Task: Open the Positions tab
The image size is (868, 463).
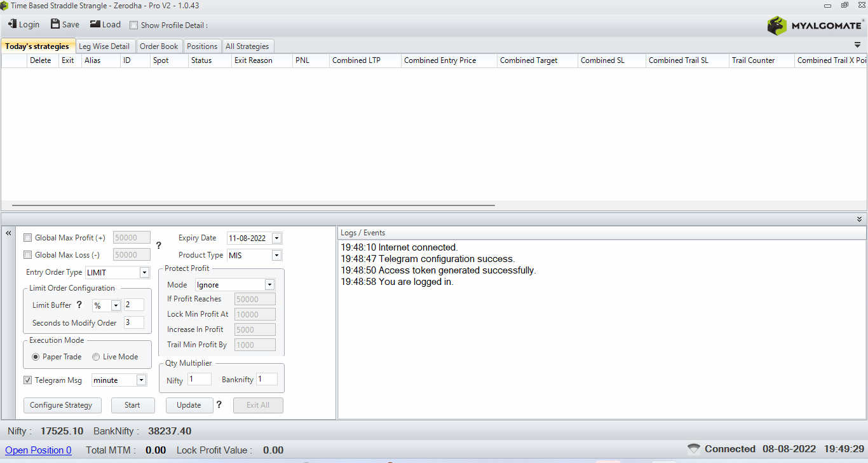Action: pos(203,46)
